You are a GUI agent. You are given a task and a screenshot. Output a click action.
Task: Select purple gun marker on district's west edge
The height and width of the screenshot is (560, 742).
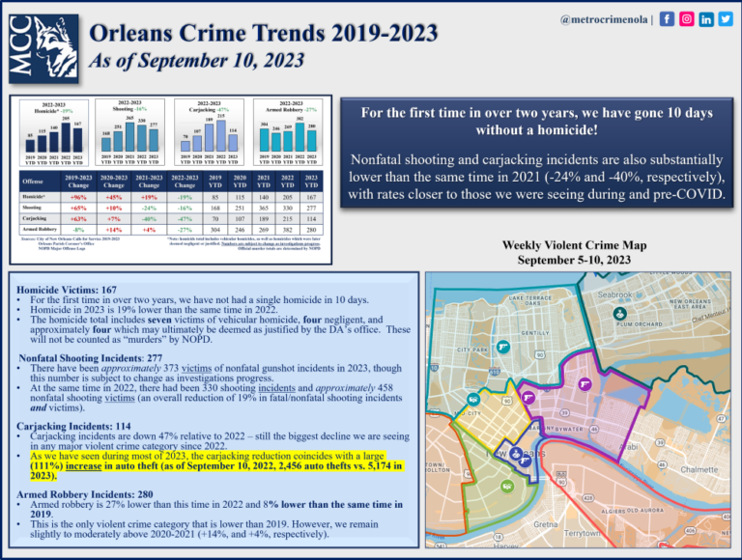[528, 396]
